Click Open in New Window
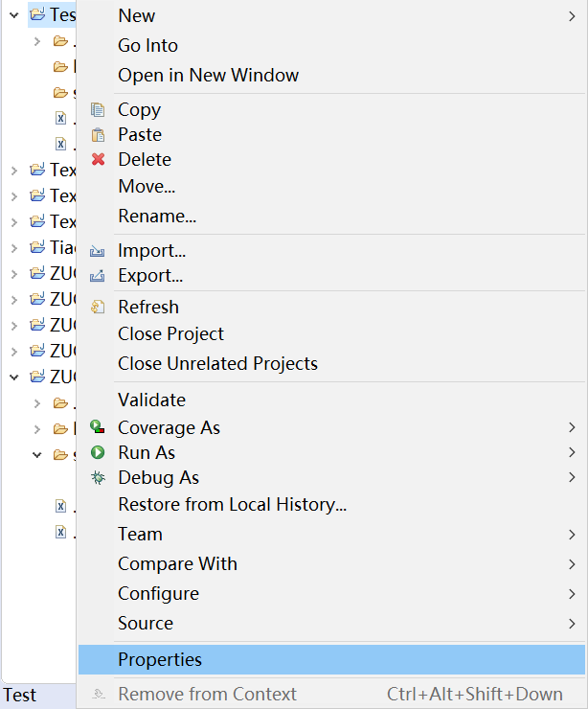Viewport: 588px width, 709px height. (208, 76)
